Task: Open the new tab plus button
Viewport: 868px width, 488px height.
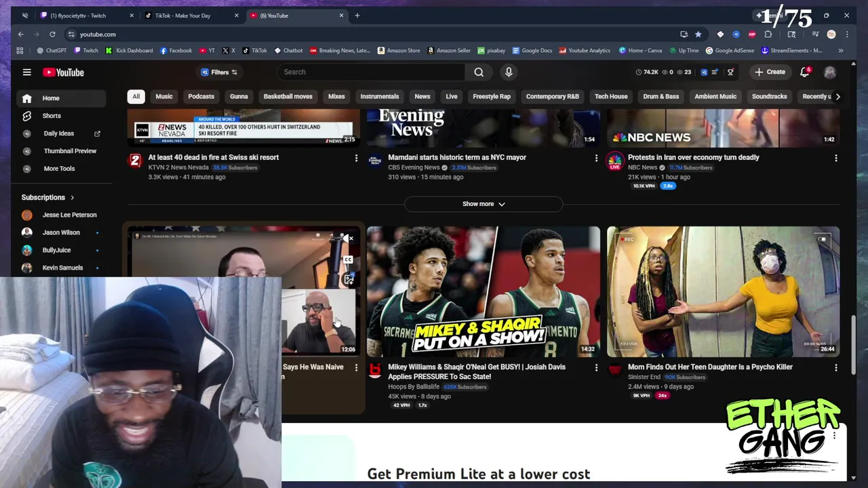Action: pos(357,15)
